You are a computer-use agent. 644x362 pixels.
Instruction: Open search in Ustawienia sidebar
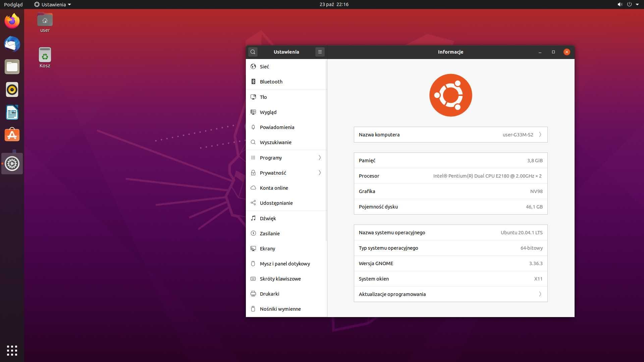[253, 52]
